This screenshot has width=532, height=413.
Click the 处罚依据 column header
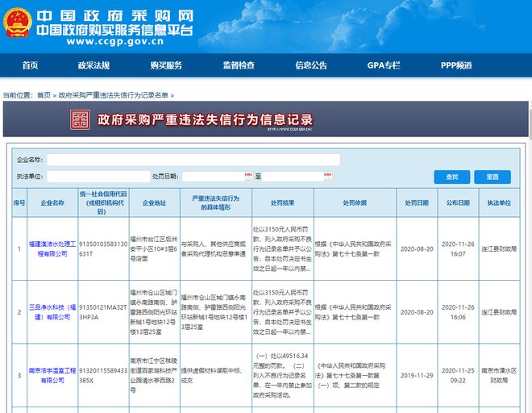[355, 202]
